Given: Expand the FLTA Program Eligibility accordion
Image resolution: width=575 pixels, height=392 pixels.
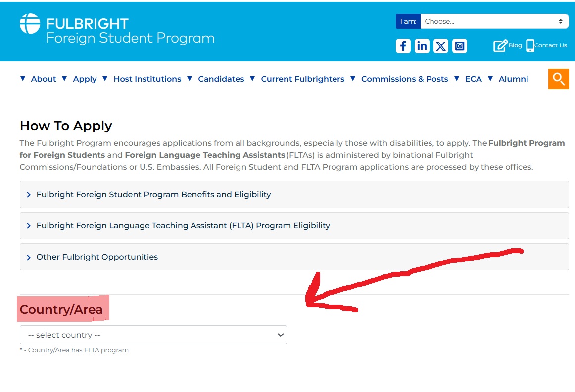Looking at the screenshot, I should pyautogui.click(x=183, y=225).
